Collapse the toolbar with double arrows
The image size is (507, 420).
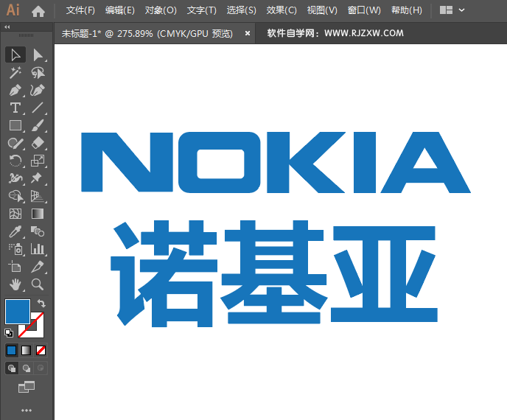7,27
